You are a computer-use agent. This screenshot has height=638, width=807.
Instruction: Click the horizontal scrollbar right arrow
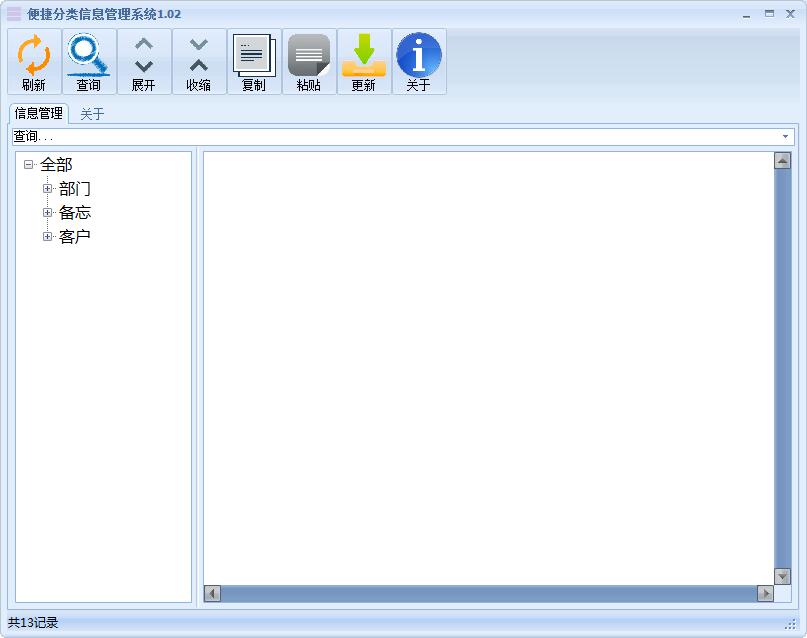[765, 594]
